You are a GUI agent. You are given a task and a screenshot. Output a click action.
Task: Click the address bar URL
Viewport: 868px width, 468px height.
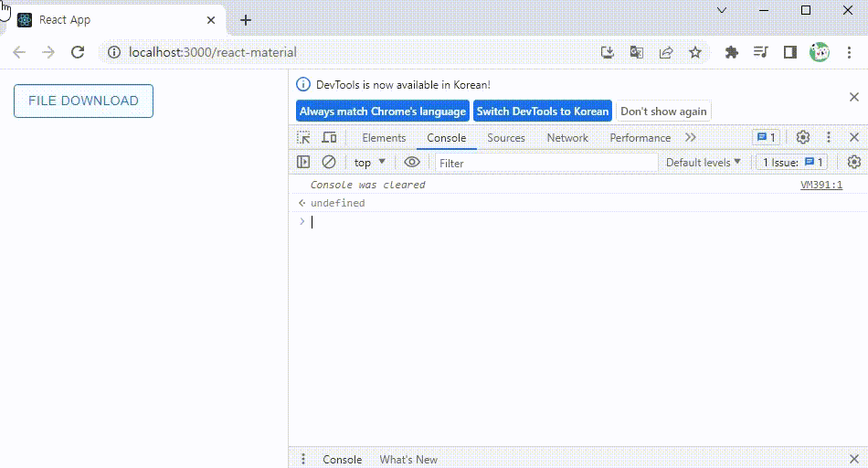point(213,52)
